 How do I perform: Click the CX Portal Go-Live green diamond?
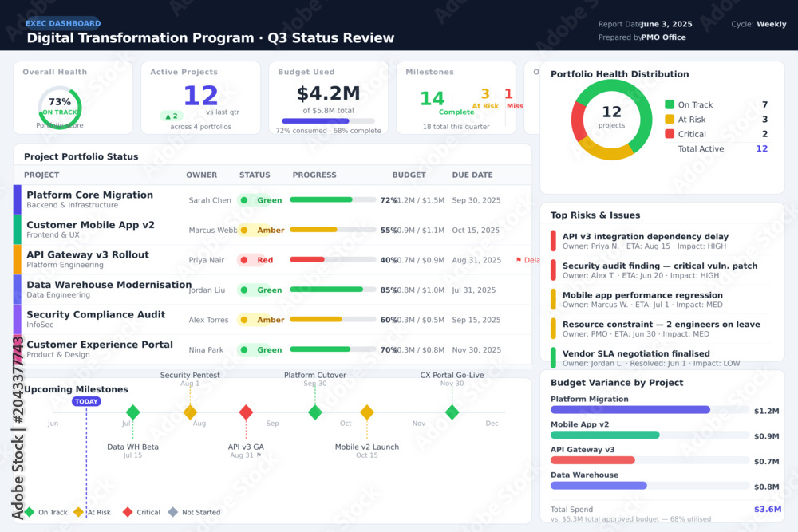click(452, 412)
